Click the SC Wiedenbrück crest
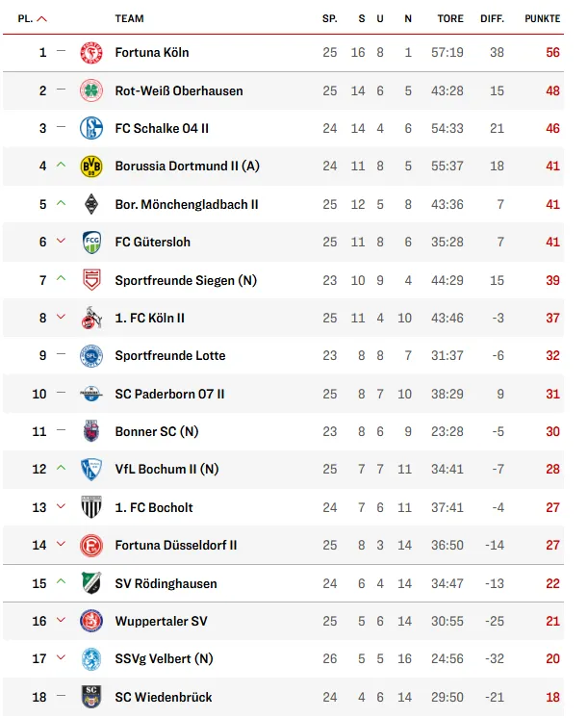 click(91, 697)
